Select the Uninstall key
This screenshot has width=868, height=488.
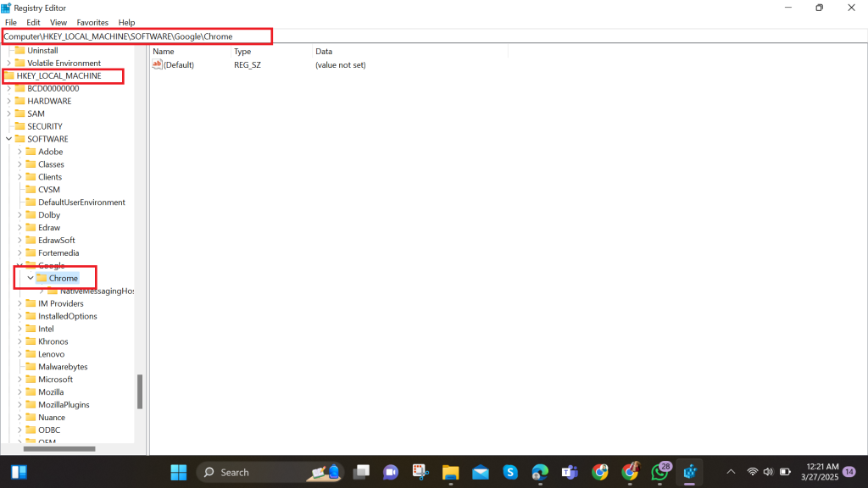tap(42, 50)
